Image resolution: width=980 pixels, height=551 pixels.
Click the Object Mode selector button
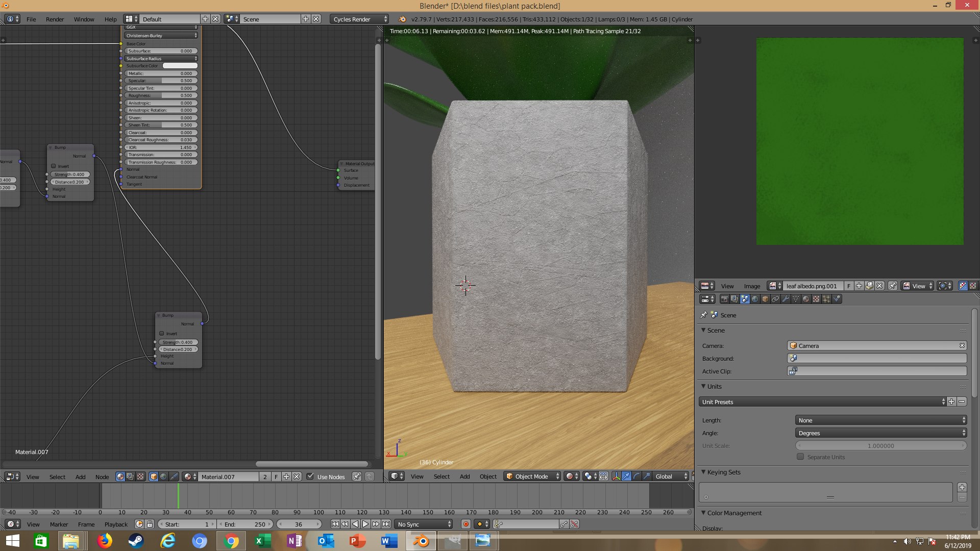[x=532, y=477]
